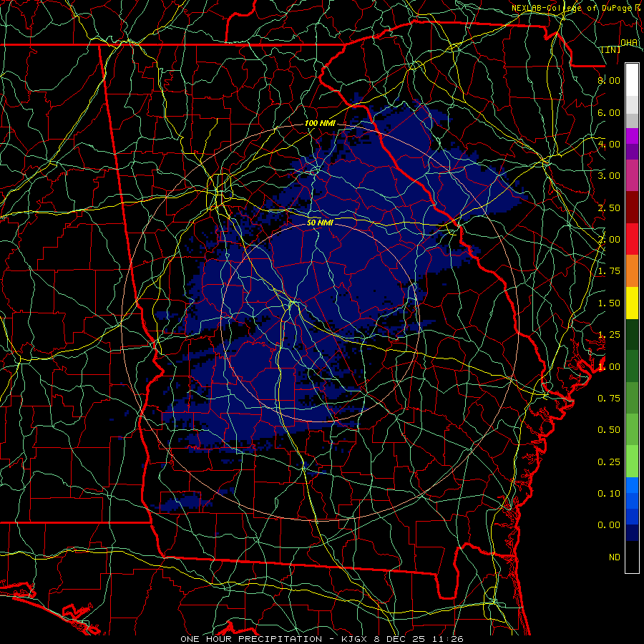Pick the pink legend swatch at 3.00
The width and height of the screenshot is (644, 644).
point(632,175)
